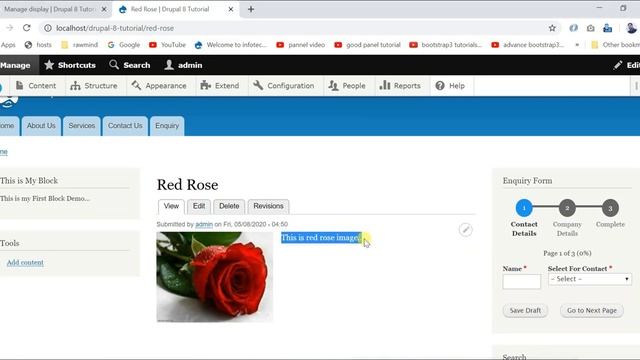Click the site info icon in address bar
Viewport: 640px width, 360px height.
48,28
